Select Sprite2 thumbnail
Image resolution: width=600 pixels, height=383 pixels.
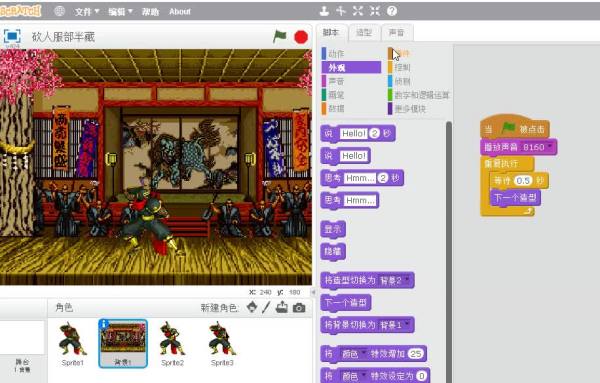(x=172, y=343)
